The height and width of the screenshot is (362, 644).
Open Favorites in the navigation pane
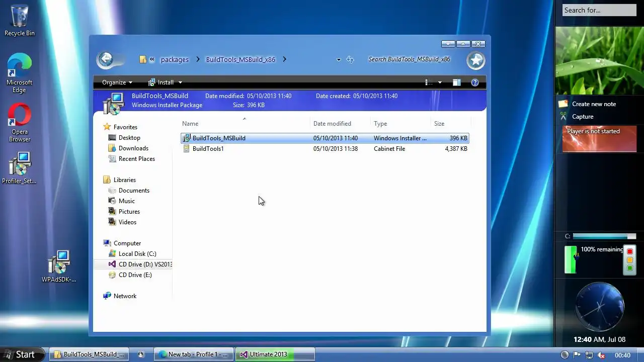(125, 127)
